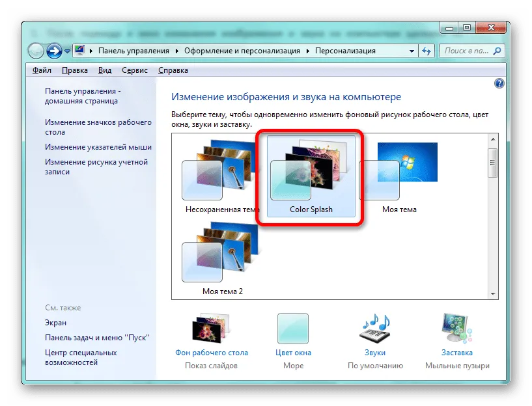Open the Справка menu
Screen dimensions: 532x406
pos(173,70)
